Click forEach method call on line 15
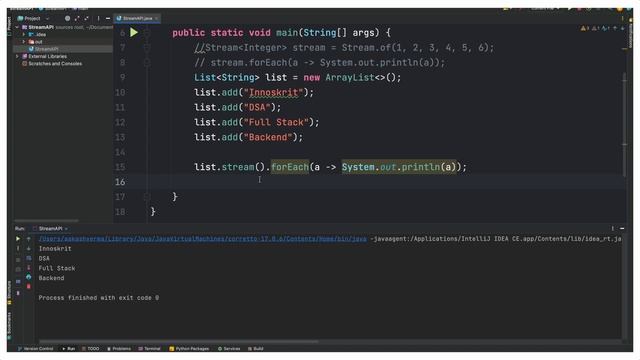 pyautogui.click(x=290, y=167)
